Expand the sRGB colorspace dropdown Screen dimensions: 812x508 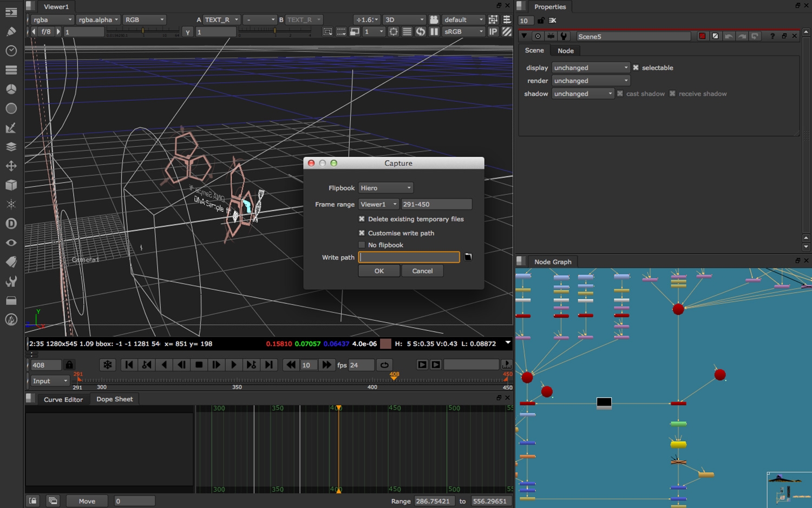point(463,32)
